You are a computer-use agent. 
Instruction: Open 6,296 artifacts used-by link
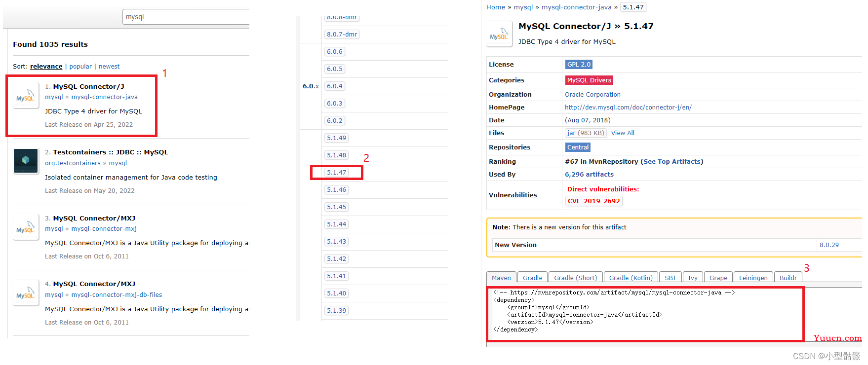coord(589,175)
